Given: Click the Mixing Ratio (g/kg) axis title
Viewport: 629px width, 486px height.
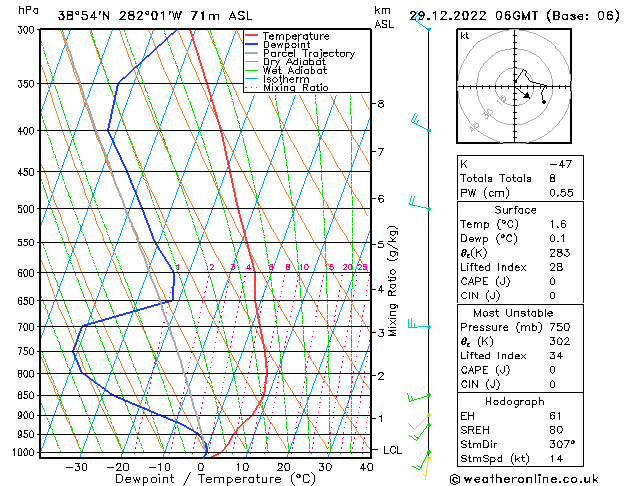Looking at the screenshot, I should (x=392, y=281).
